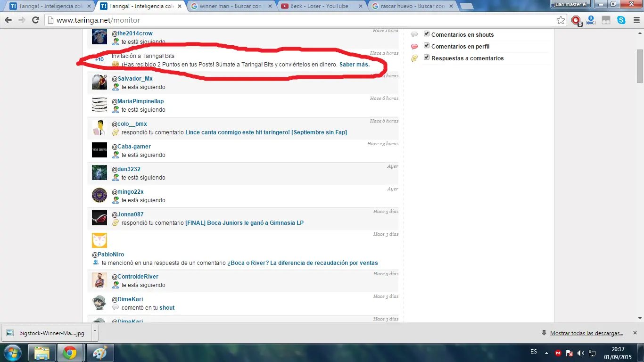Open the 'shout' link in DimeKari row
Image resolution: width=644 pixels, height=362 pixels.
(167, 308)
